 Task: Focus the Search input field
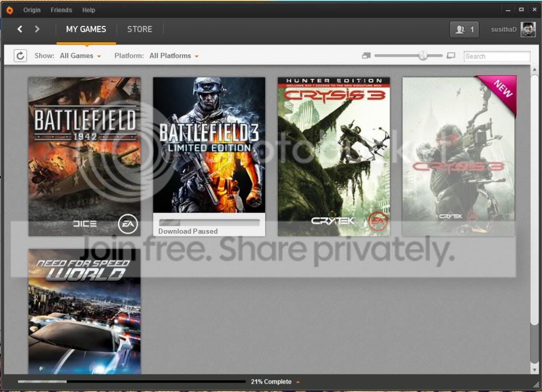pyautogui.click(x=496, y=56)
